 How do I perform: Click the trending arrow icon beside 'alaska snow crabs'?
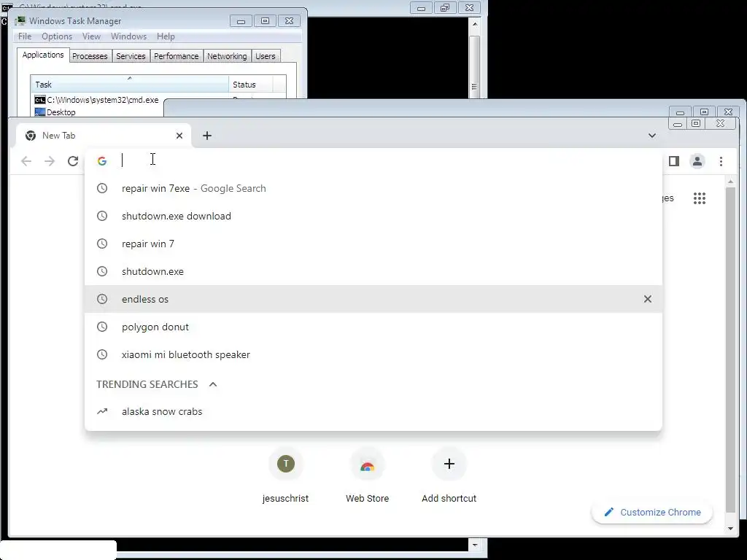pyautogui.click(x=102, y=411)
